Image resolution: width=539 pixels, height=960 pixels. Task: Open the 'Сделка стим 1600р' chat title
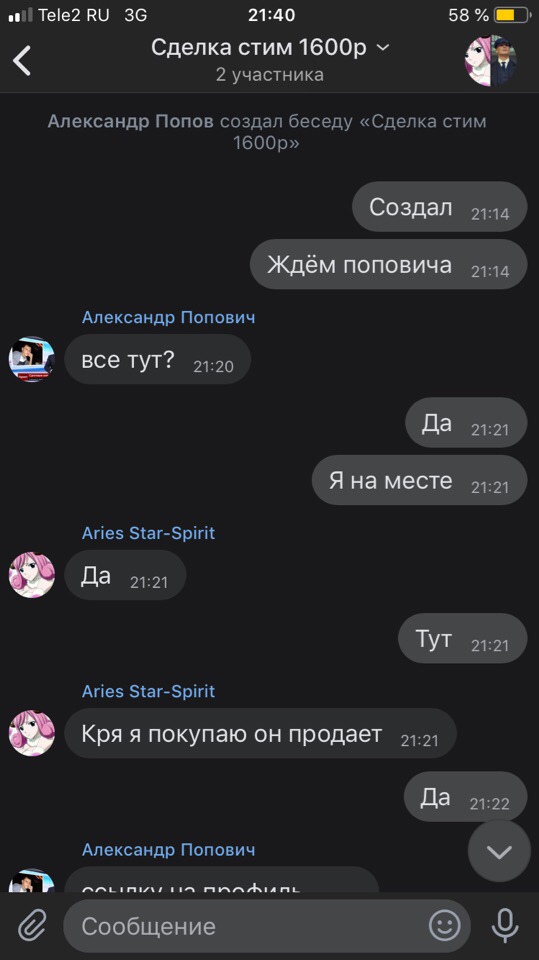[x=258, y=47]
